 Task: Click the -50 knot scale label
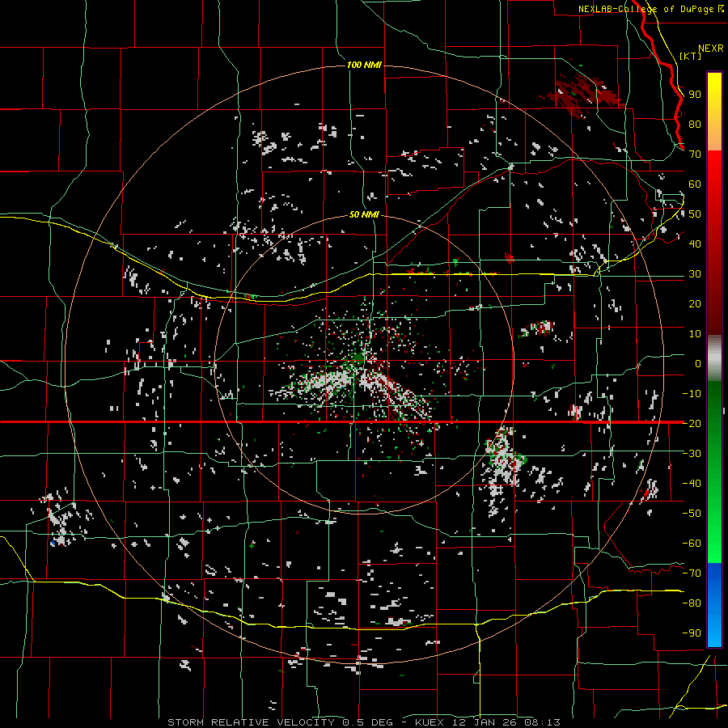click(692, 513)
